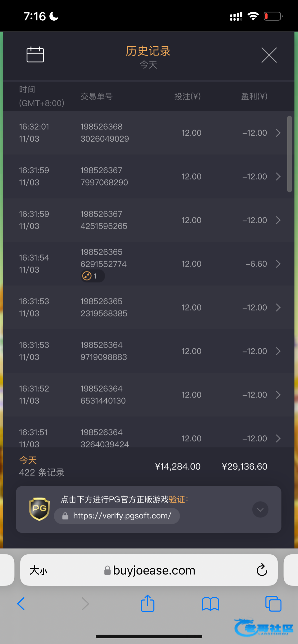This screenshot has height=644, width=298.
Task: Open the calendar date picker icon
Action: (35, 54)
